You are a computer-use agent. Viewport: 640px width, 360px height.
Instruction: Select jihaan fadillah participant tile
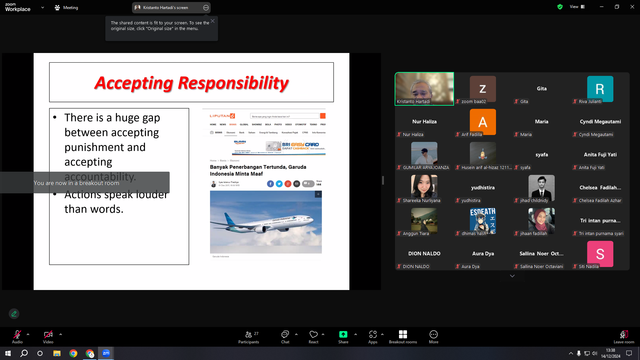click(541, 221)
